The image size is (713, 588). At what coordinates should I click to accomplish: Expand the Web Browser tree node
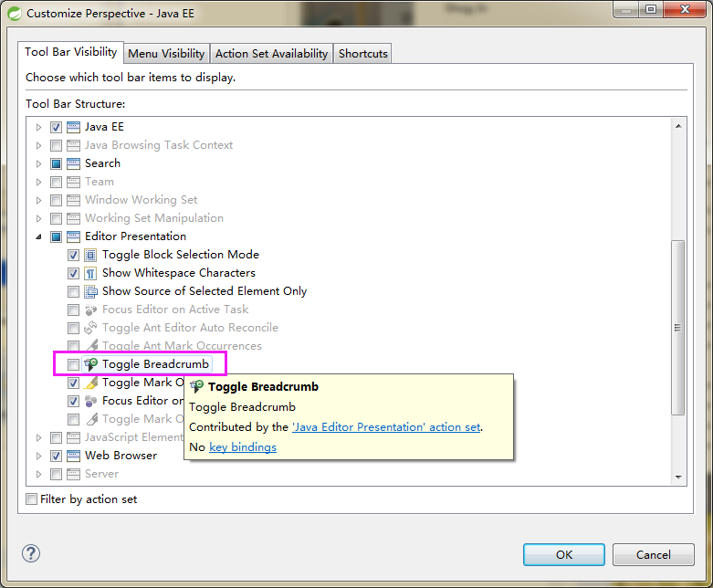38,456
